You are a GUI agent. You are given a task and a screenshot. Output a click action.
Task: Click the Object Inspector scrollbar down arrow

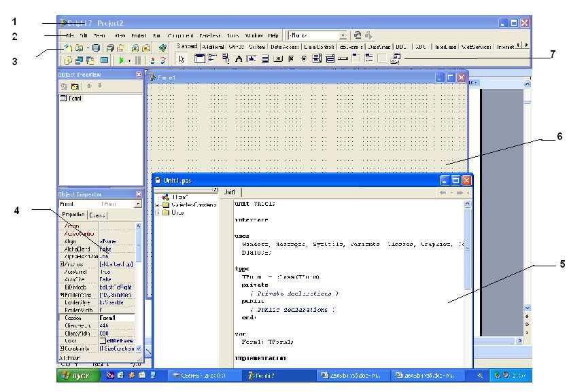pos(138,349)
